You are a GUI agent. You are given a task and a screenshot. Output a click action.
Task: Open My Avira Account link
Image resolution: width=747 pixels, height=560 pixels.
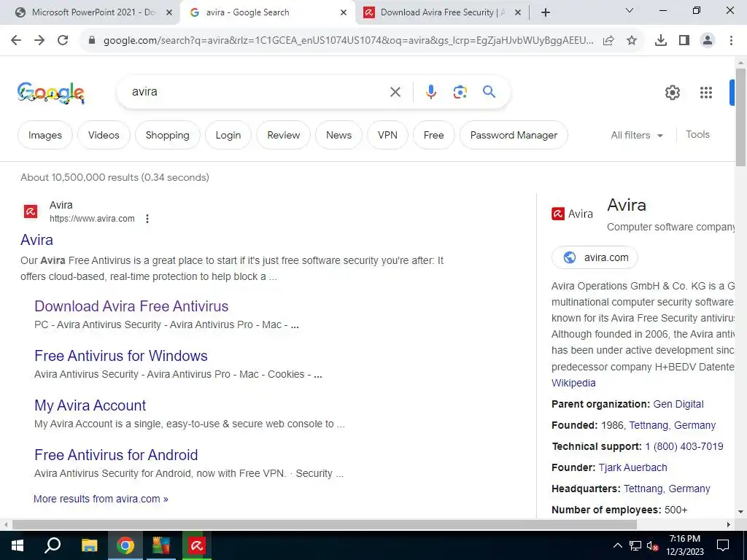point(90,405)
